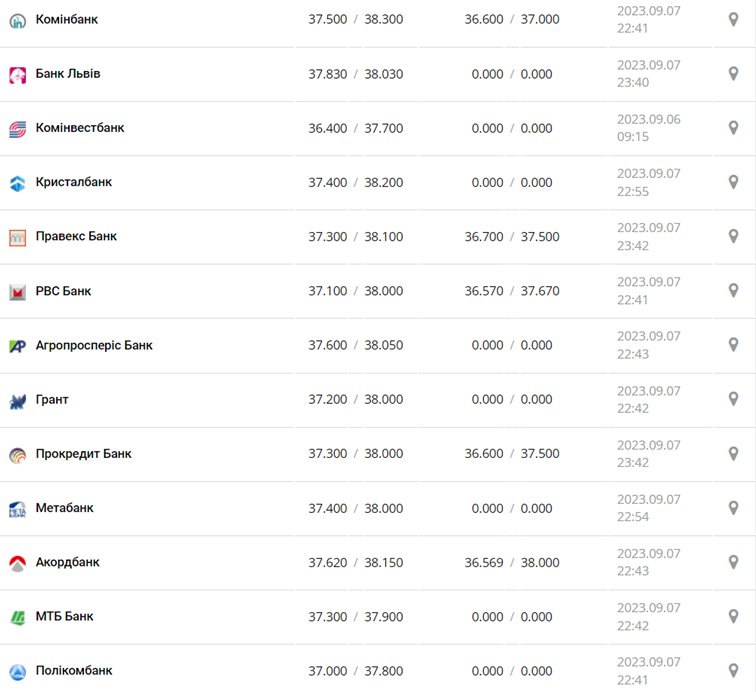Image resolution: width=756 pixels, height=692 pixels.
Task: Open map pin for Прокредит Банк
Action: click(733, 453)
